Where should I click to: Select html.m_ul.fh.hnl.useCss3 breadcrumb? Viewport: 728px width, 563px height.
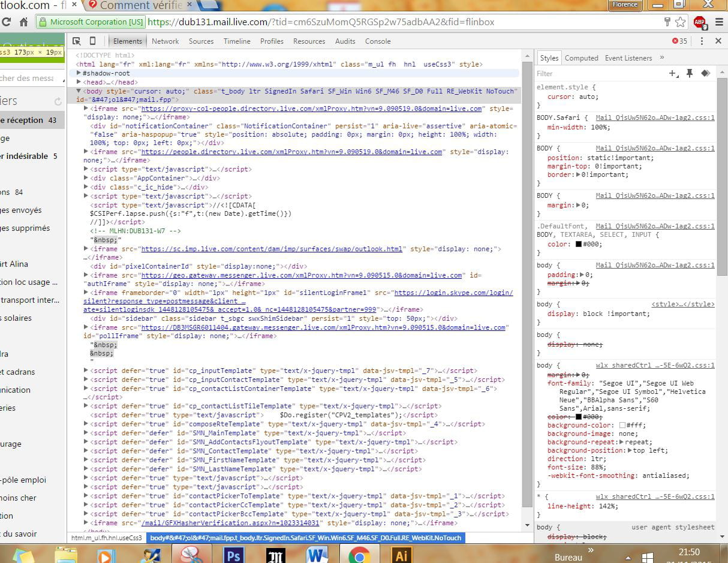tap(107, 538)
